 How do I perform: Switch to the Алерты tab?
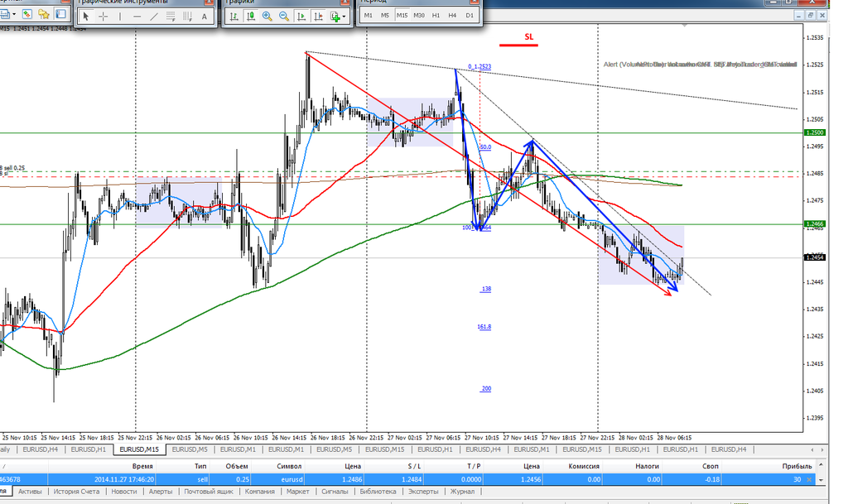tap(161, 492)
